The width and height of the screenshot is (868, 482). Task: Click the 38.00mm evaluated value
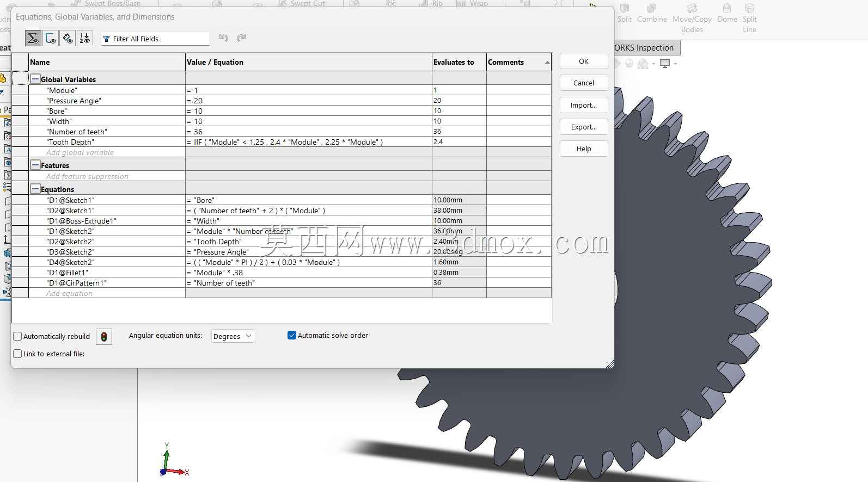coord(448,211)
